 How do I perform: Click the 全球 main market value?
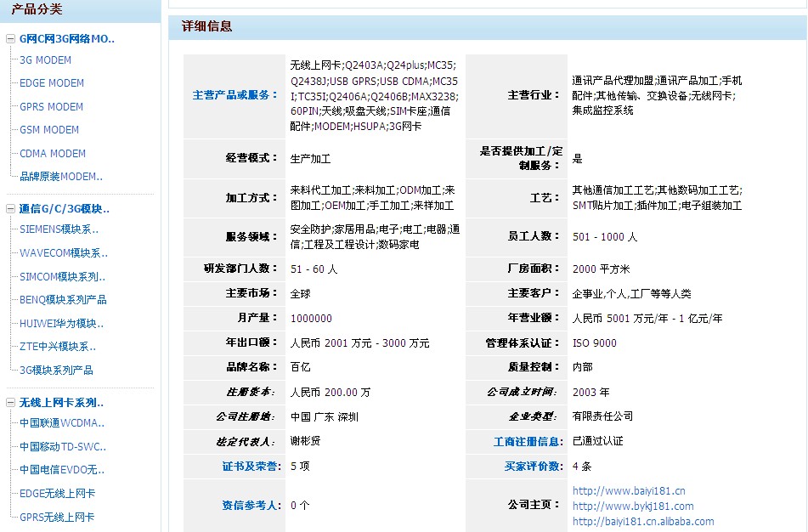301,294
